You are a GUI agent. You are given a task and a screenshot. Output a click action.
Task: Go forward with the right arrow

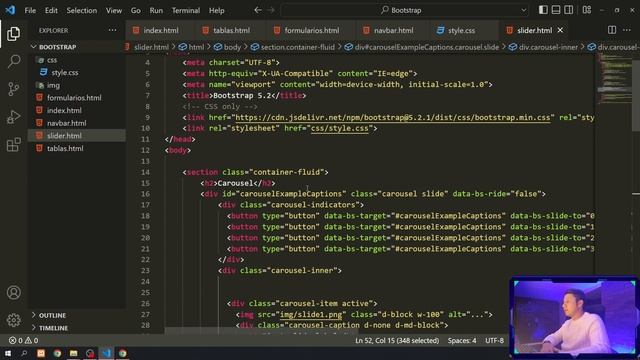pyautogui.click(x=271, y=10)
